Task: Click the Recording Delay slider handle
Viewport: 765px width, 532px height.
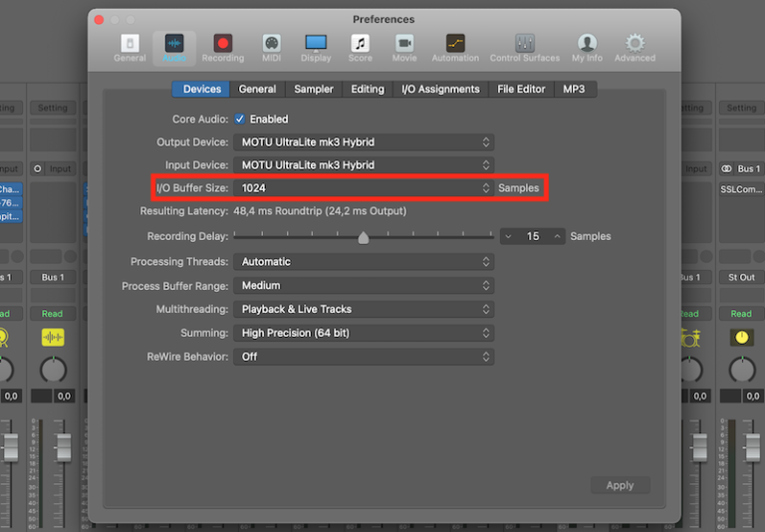Action: point(363,238)
